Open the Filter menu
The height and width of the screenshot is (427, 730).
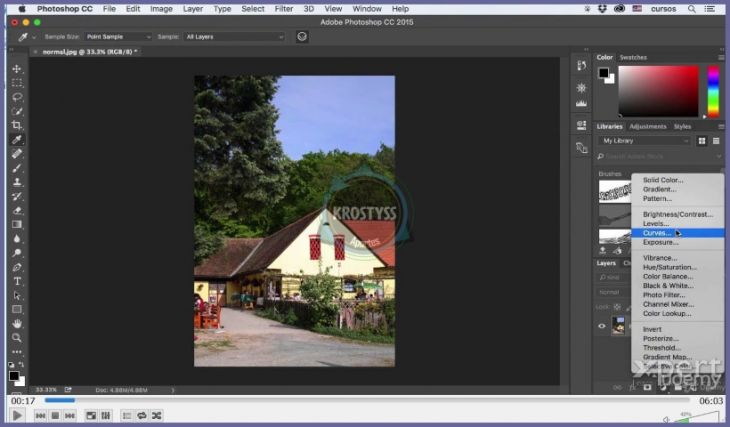click(x=284, y=8)
